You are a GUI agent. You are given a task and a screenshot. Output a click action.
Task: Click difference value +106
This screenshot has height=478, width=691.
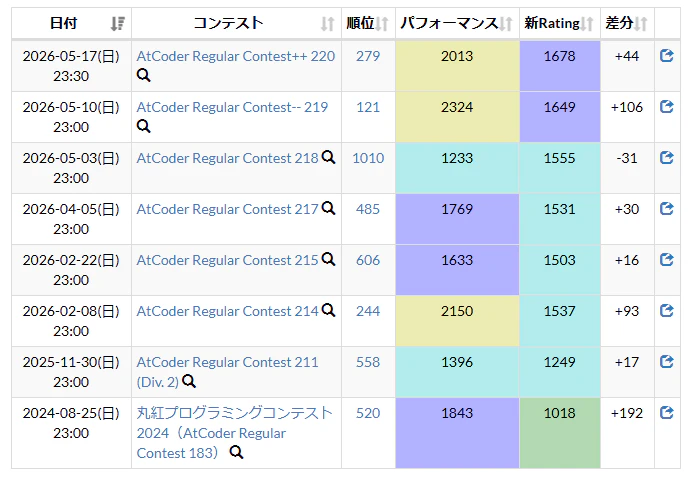627,107
